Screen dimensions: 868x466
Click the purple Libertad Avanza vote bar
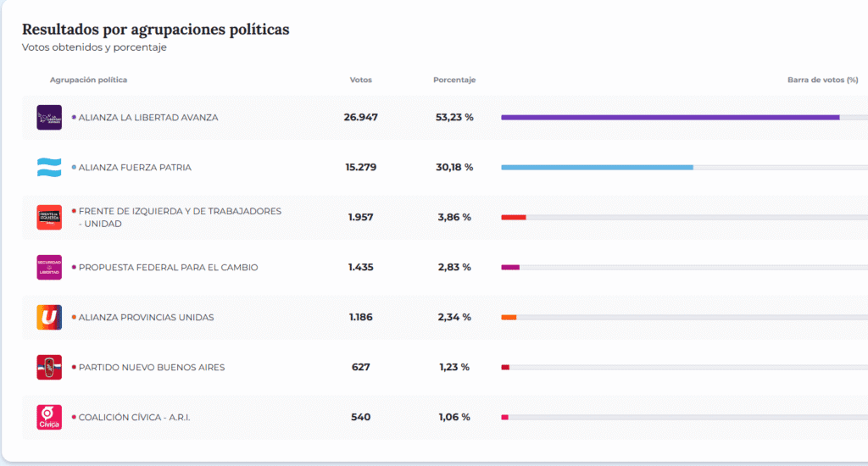[x=670, y=117]
